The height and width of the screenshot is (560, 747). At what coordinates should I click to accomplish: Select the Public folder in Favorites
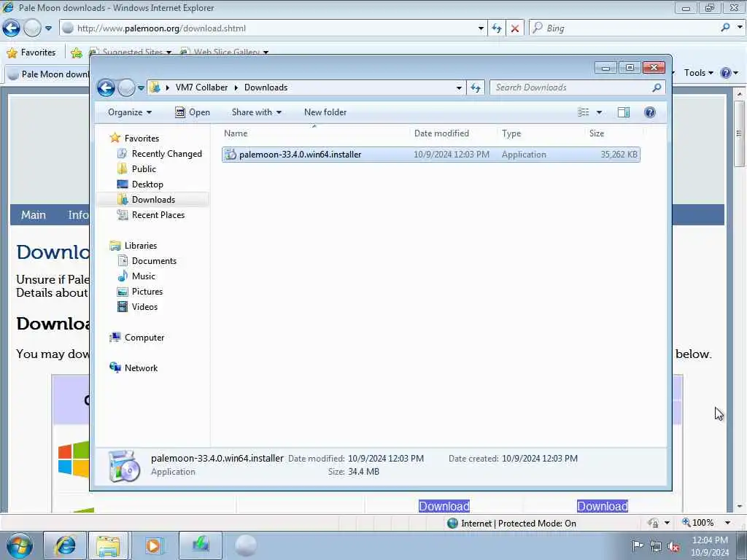(144, 169)
